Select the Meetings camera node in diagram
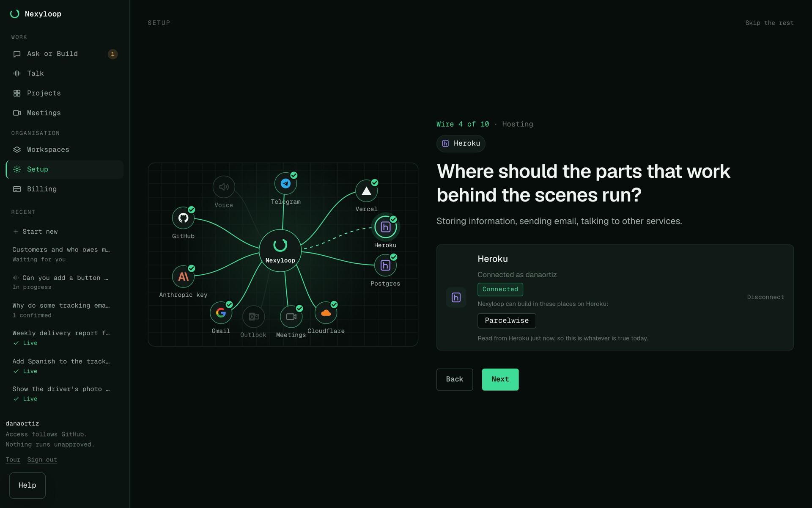This screenshot has width=812, height=508. (291, 317)
